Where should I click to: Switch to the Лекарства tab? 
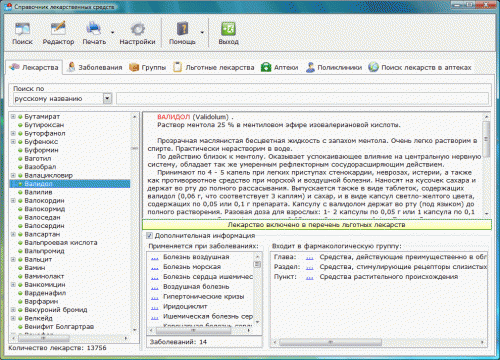pyautogui.click(x=34, y=67)
